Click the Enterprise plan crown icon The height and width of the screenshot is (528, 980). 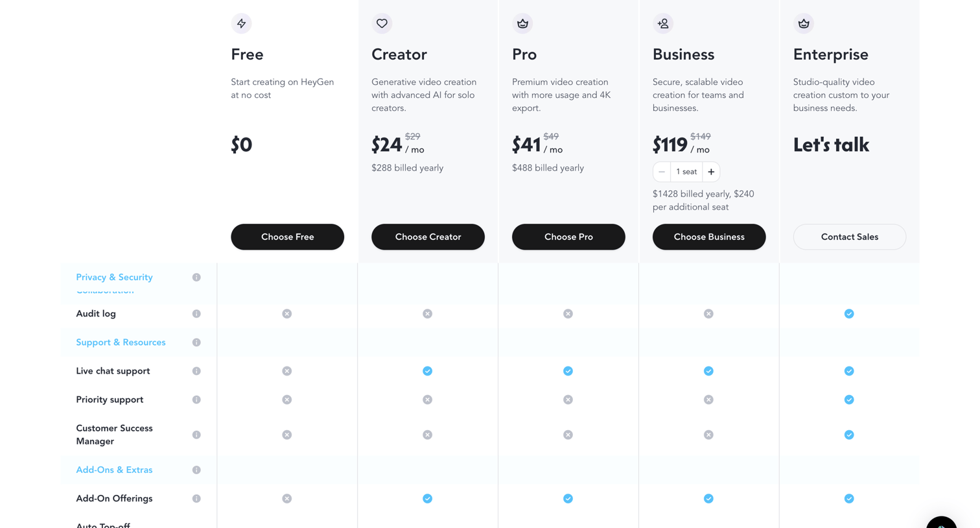(x=804, y=23)
